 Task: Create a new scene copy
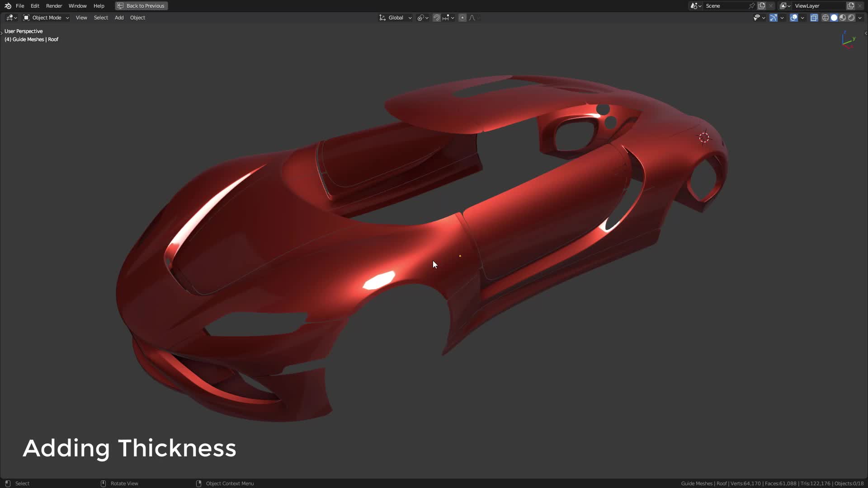[x=762, y=6]
